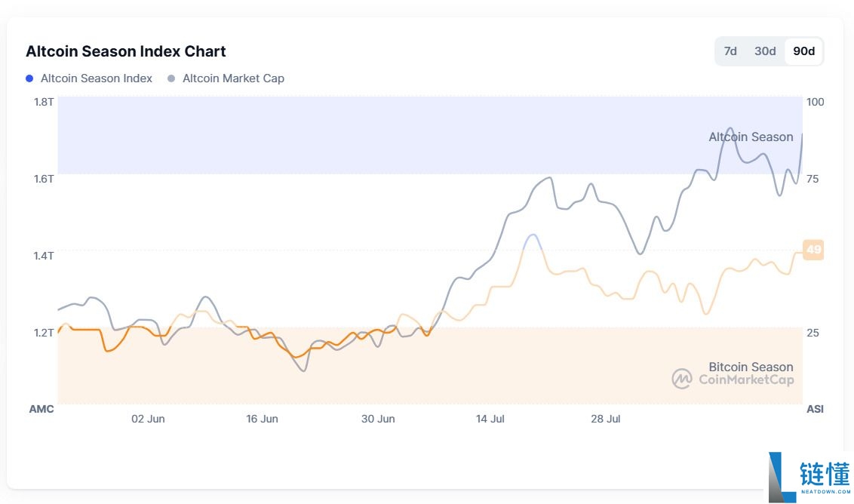Viewport: 854px width, 504px height.
Task: Click the current index value badge 49
Action: coord(813,250)
